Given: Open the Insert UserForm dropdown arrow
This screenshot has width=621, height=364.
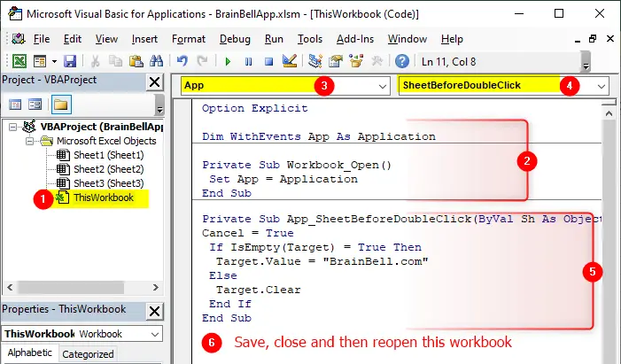Looking at the screenshot, I should (x=54, y=61).
